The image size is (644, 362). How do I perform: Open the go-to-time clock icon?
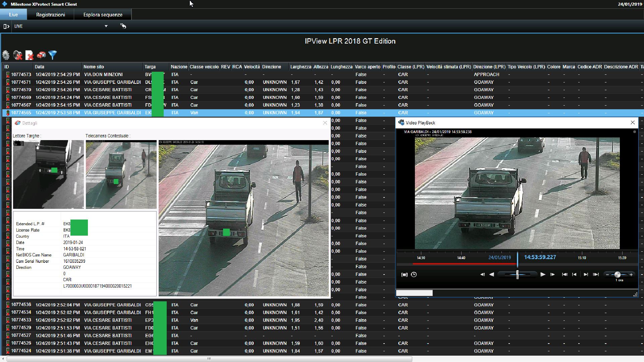[x=414, y=275]
